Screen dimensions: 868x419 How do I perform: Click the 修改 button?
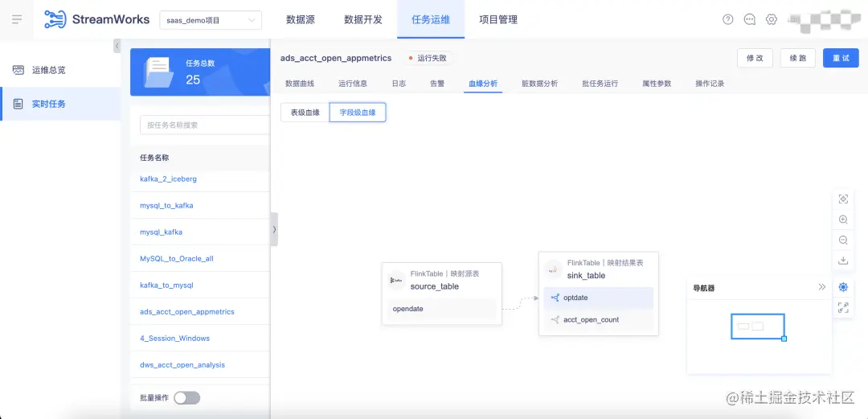(755, 58)
